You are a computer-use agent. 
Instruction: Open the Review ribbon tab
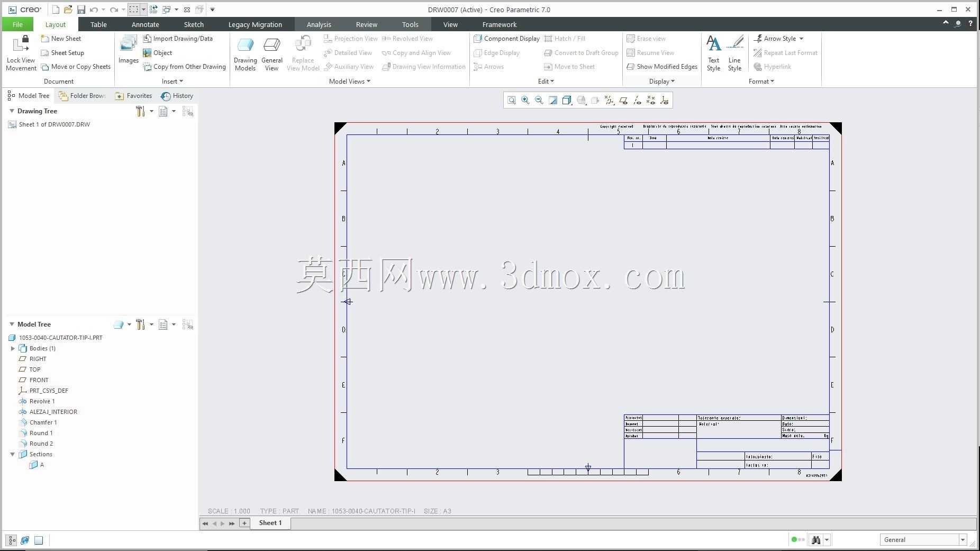(x=367, y=24)
